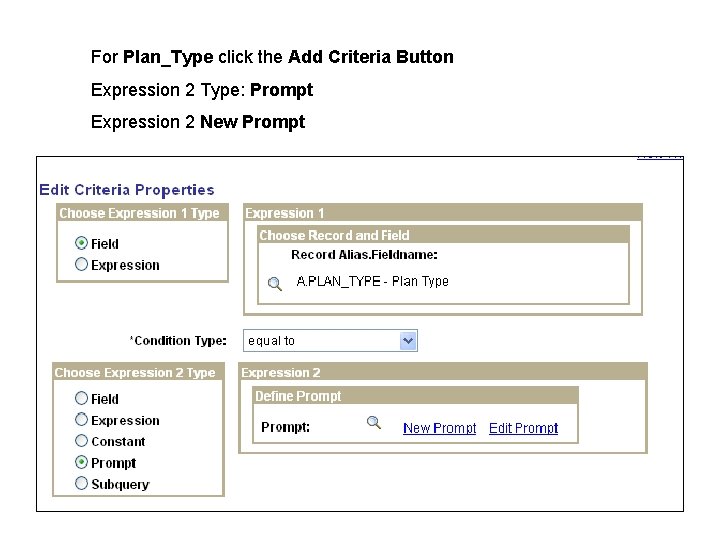Select Expression radio under Expression 1 Type
The image size is (720, 540).
(82, 265)
